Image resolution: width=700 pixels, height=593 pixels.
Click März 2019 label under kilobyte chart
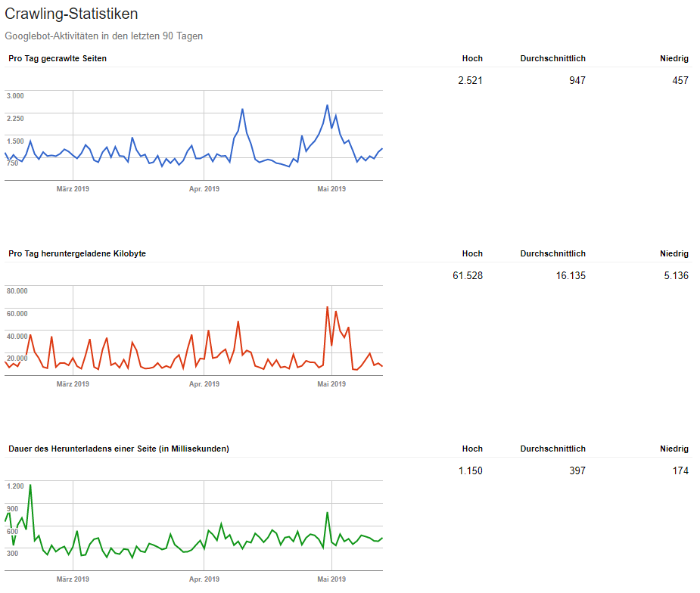[x=73, y=383]
